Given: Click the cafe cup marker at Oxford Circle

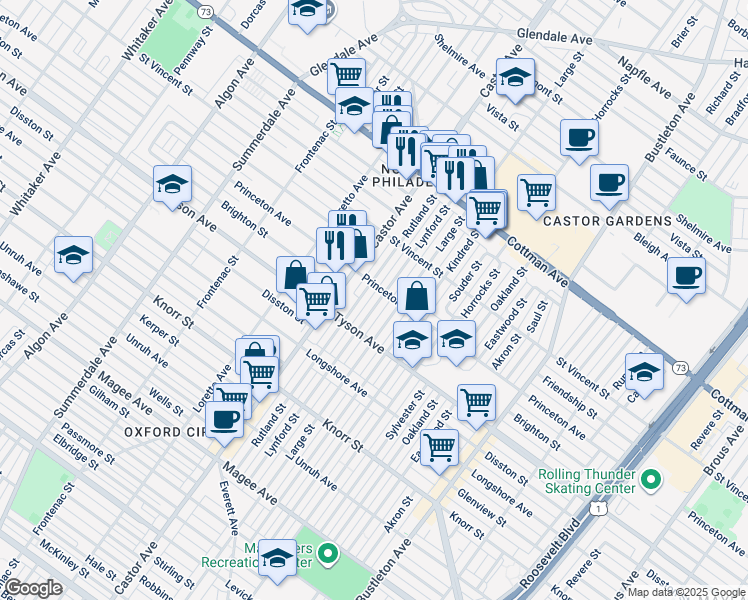Looking at the screenshot, I should [225, 422].
